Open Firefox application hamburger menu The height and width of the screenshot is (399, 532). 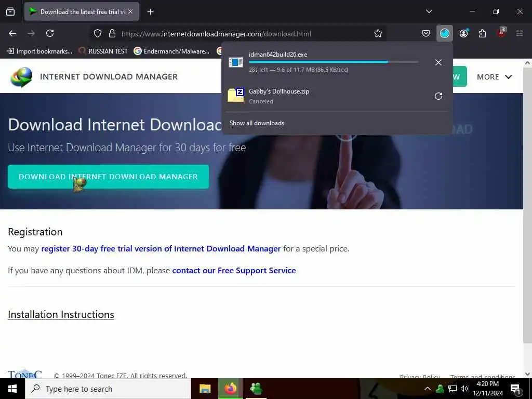coord(520,33)
